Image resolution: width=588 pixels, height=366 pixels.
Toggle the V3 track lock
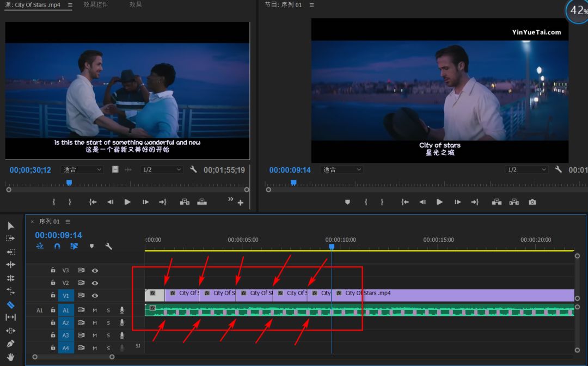53,270
